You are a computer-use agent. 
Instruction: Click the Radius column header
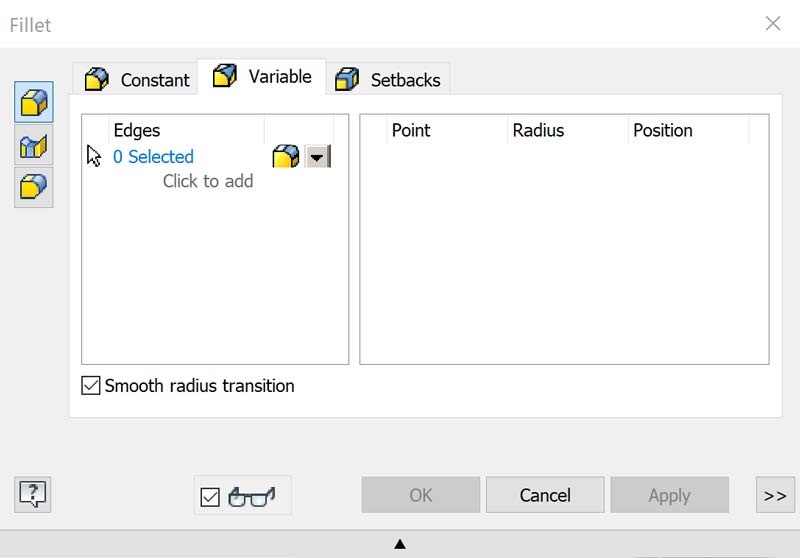pyautogui.click(x=538, y=131)
